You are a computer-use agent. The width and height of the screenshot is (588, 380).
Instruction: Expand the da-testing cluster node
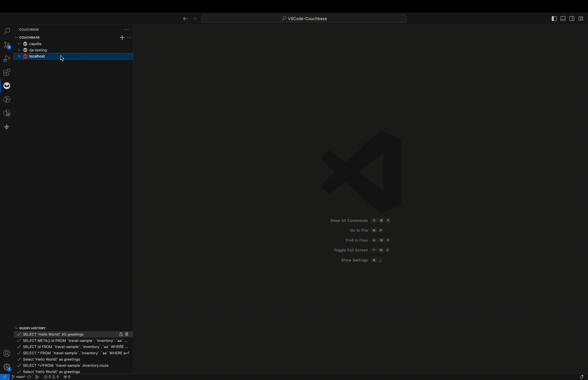point(19,50)
